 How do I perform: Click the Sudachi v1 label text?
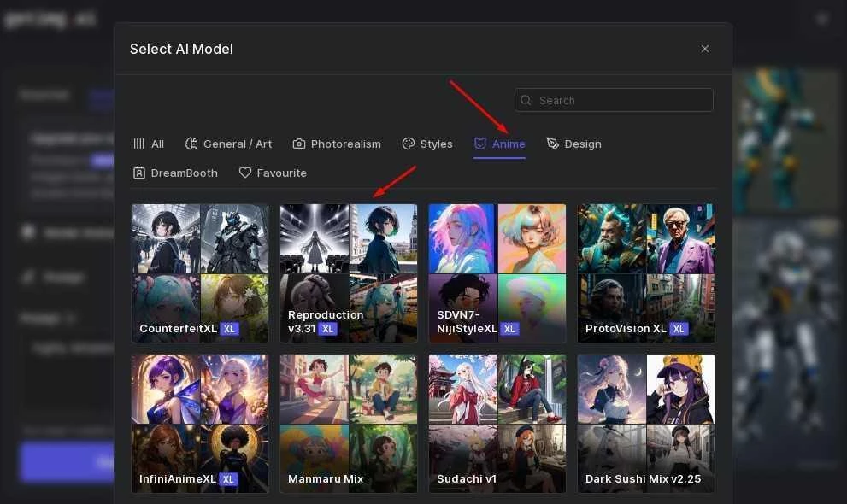coord(467,479)
